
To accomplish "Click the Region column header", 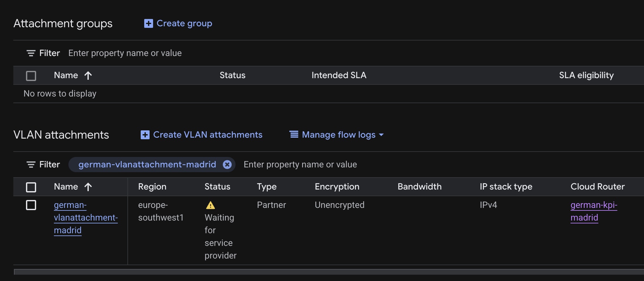I will click(x=152, y=187).
